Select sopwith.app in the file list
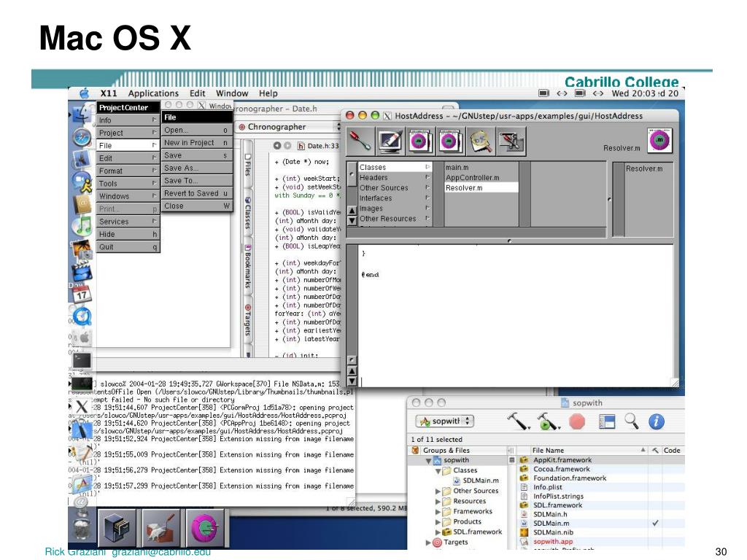Viewport: 747px width, 560px height. [x=553, y=542]
